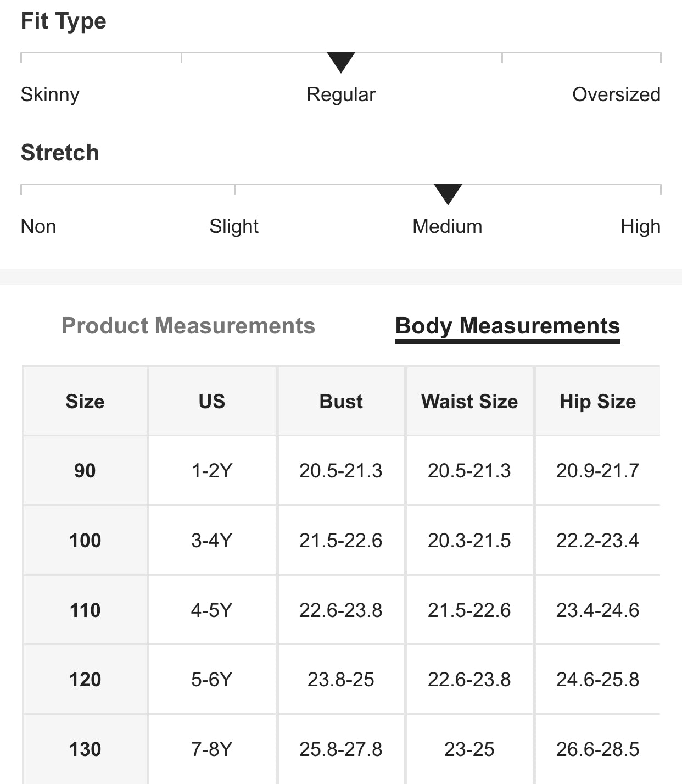Click the Waist Size column header
The image size is (682, 784).
point(469,402)
